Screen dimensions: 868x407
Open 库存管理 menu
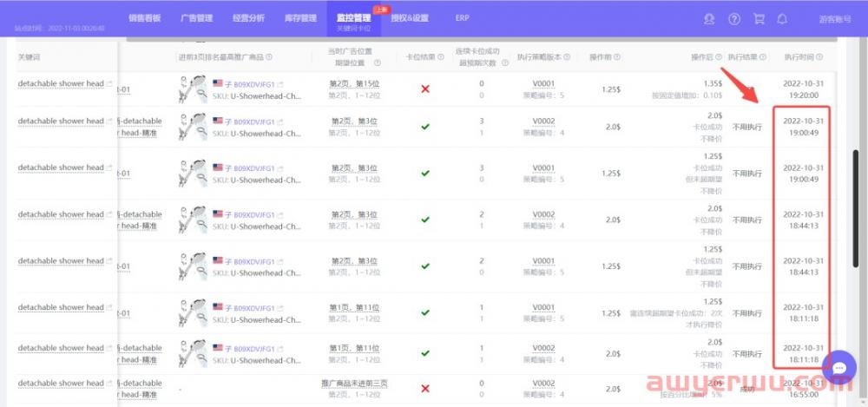coord(300,17)
